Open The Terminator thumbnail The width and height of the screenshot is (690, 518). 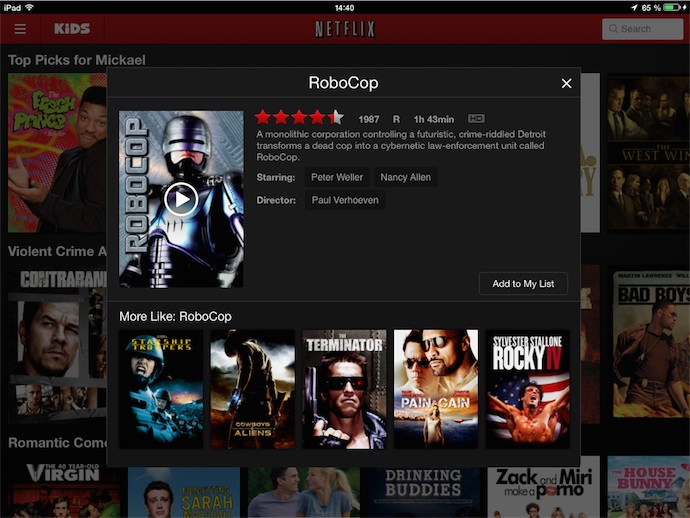pyautogui.click(x=345, y=389)
